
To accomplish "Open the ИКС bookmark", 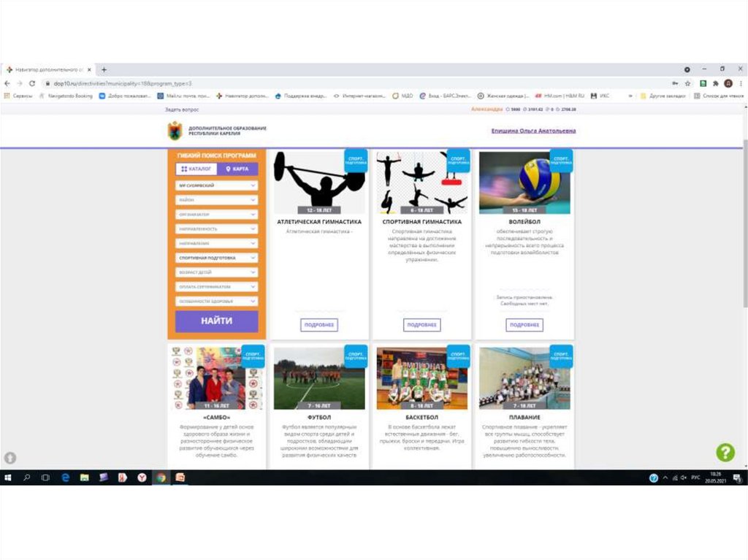I will [x=600, y=96].
